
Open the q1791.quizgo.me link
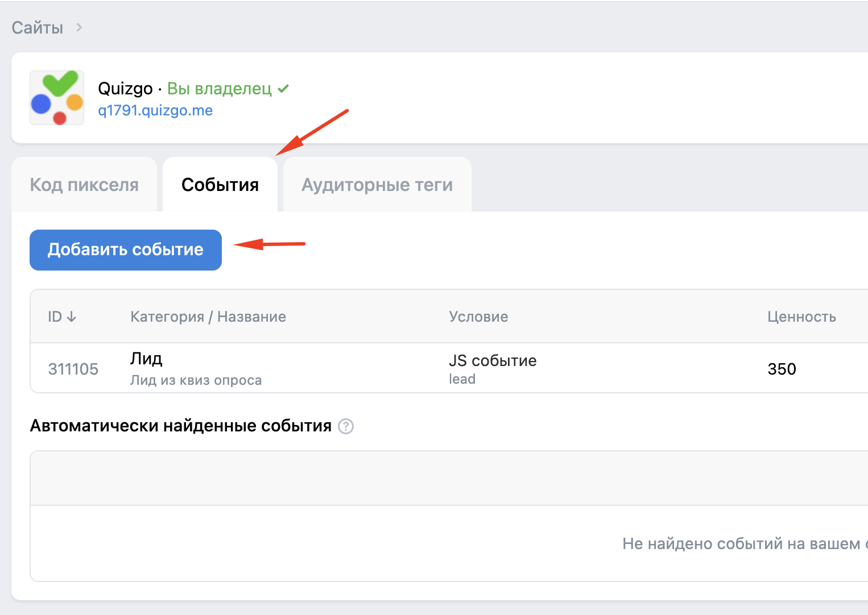click(x=155, y=110)
